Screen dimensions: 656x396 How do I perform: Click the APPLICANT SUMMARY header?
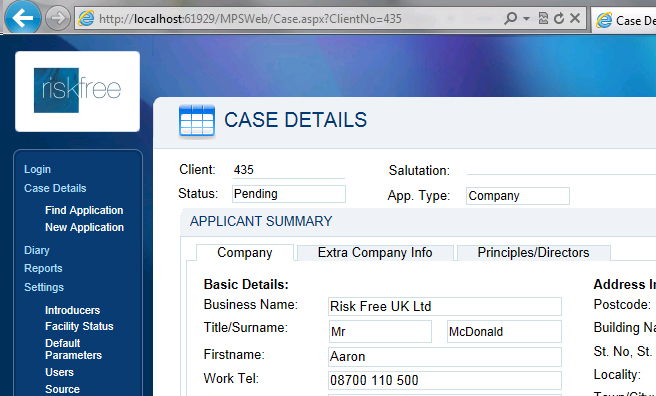tap(261, 221)
